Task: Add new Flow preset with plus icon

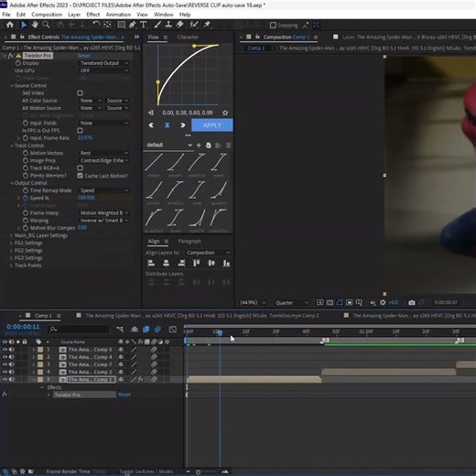Action: (x=199, y=146)
